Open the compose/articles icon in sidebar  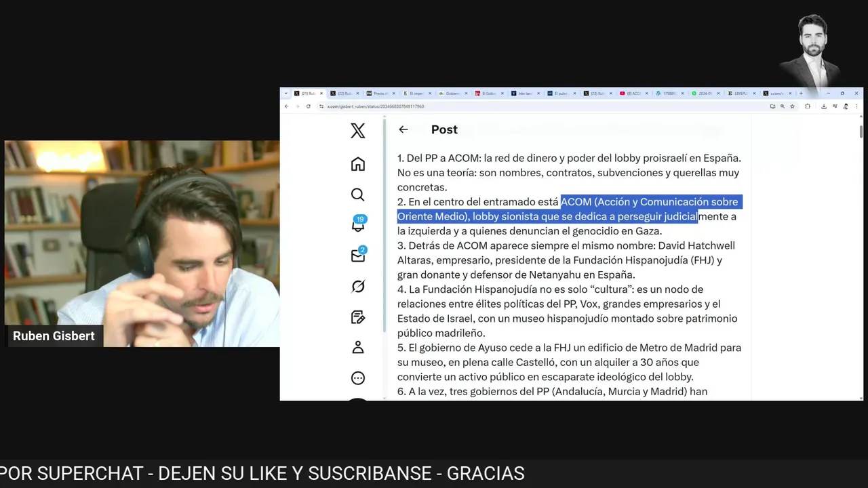pos(358,317)
